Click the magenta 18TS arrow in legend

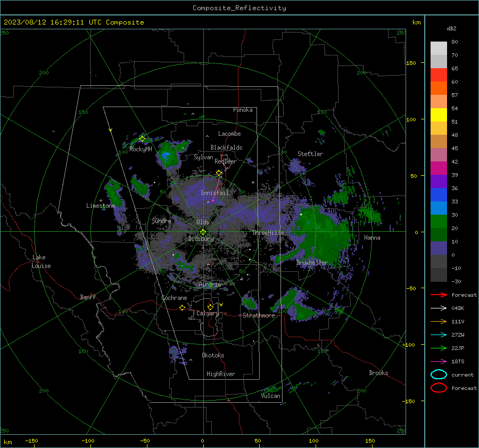[x=439, y=361]
